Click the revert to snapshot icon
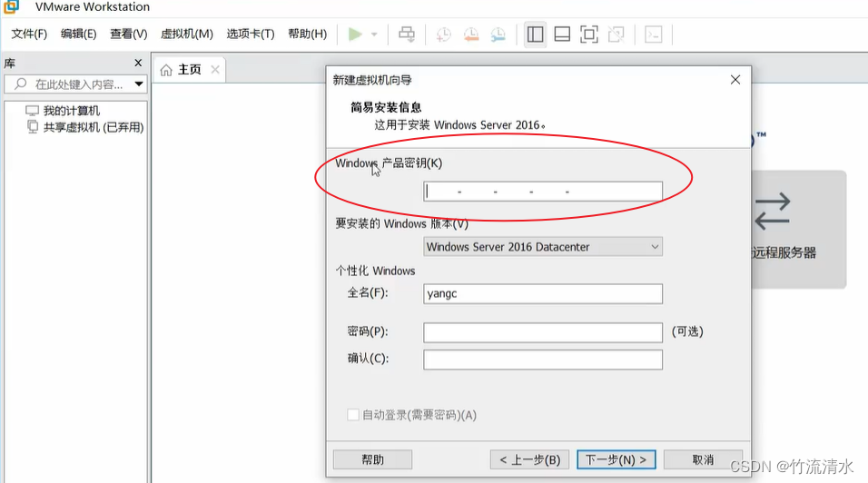Screen dimensions: 868x483 [471, 34]
